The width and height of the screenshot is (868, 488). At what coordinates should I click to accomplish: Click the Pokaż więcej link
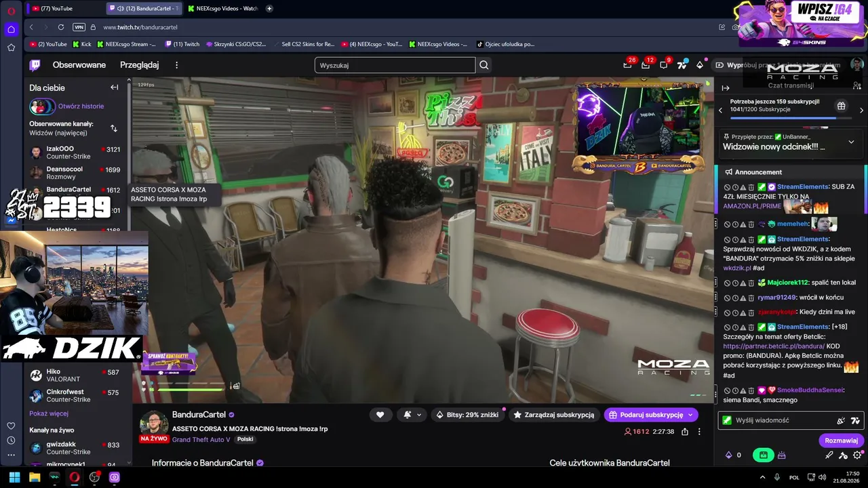[49, 413]
